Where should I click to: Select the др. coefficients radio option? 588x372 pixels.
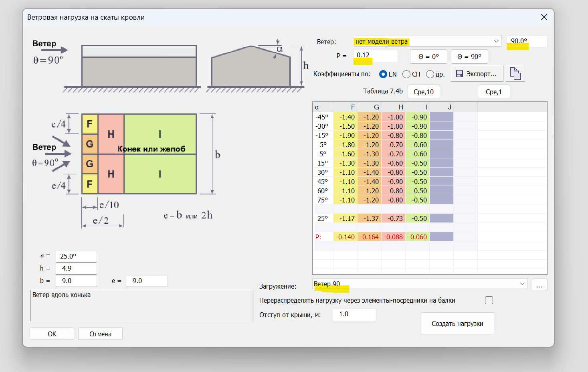(430, 74)
